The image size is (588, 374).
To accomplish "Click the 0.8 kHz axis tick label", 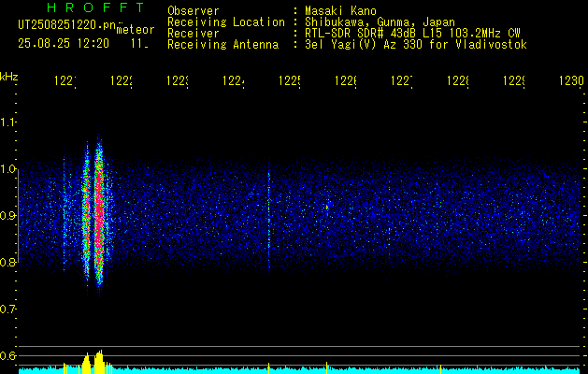I will pos(8,262).
